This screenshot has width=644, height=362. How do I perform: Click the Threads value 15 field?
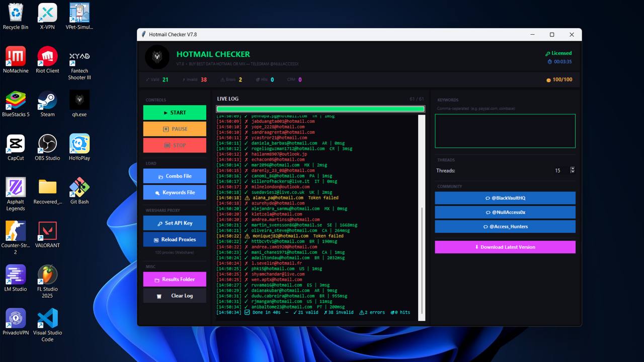click(557, 171)
